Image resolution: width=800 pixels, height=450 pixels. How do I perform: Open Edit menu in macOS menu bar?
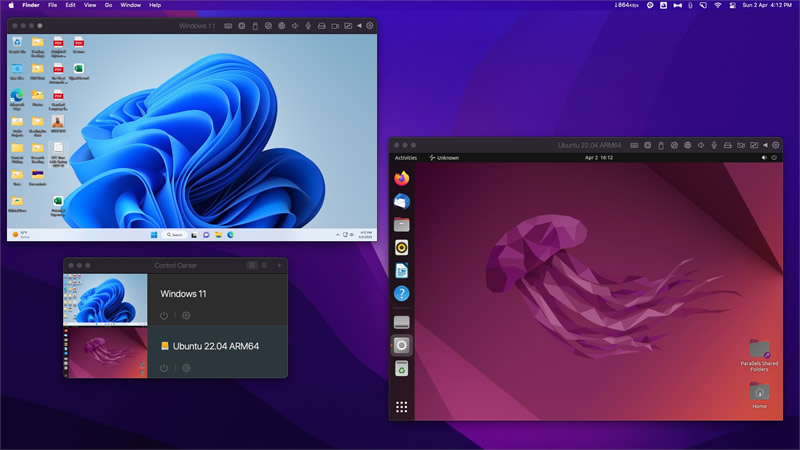point(70,5)
